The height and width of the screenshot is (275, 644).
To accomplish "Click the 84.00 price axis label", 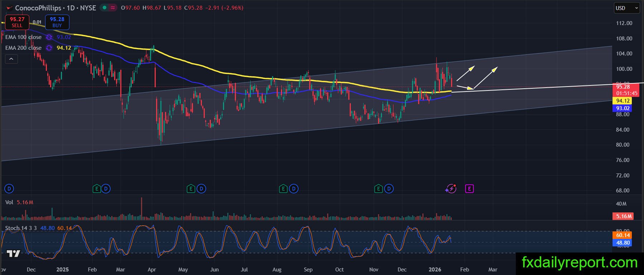I will pyautogui.click(x=623, y=130).
